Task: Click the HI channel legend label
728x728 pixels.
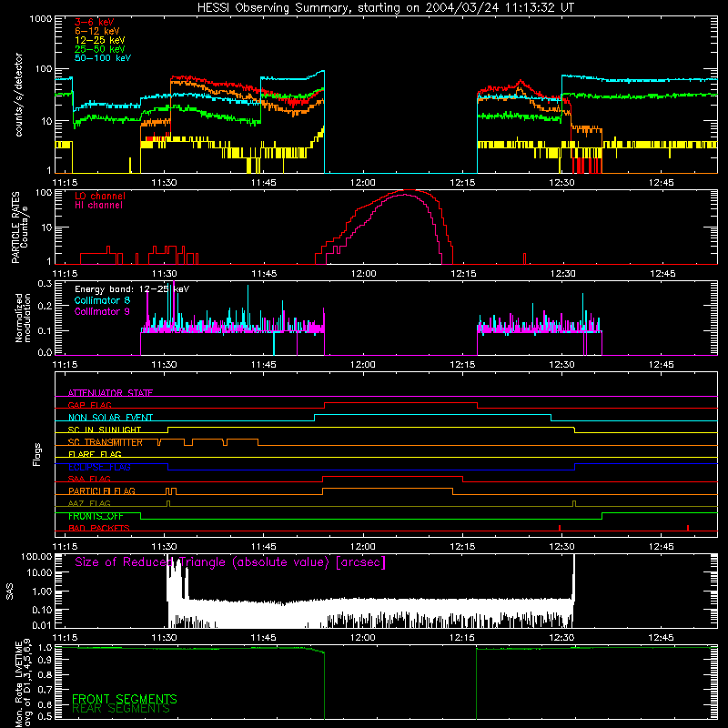Action: 98,205
